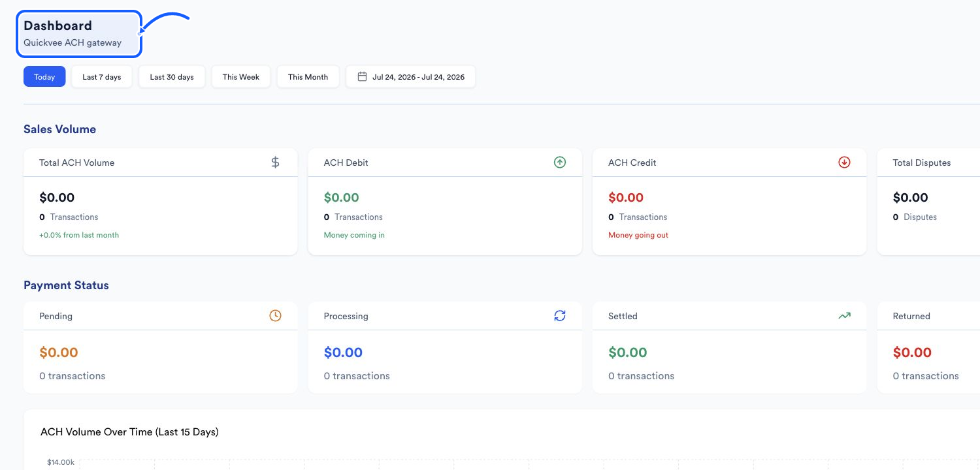
Task: Click the ACH Debit card title
Action: pos(346,163)
